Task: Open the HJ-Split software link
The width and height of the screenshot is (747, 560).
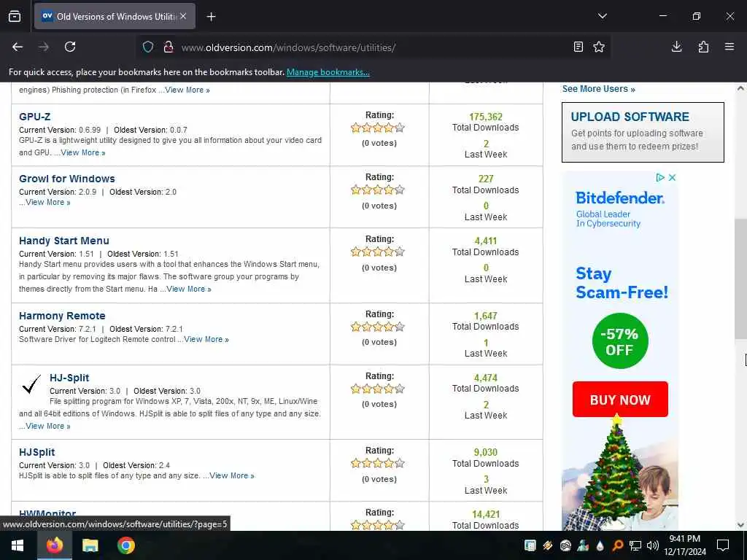Action: [69, 378]
